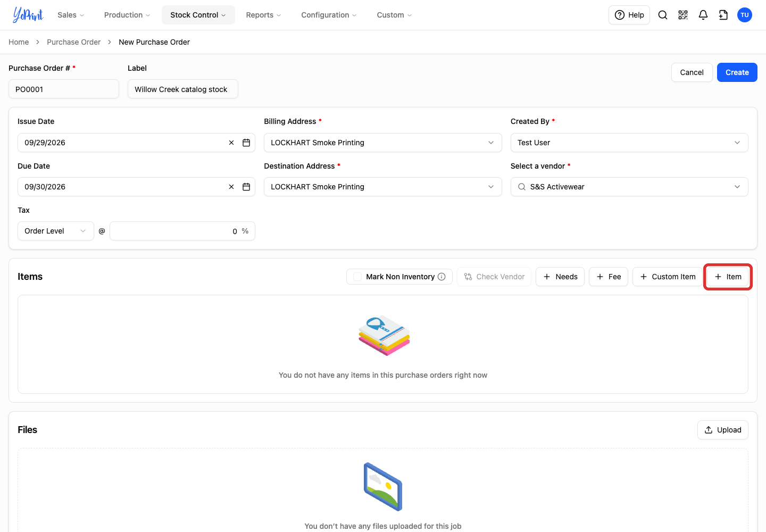Click the Mark Non Inventory info icon
This screenshot has width=766, height=532.
tap(442, 277)
